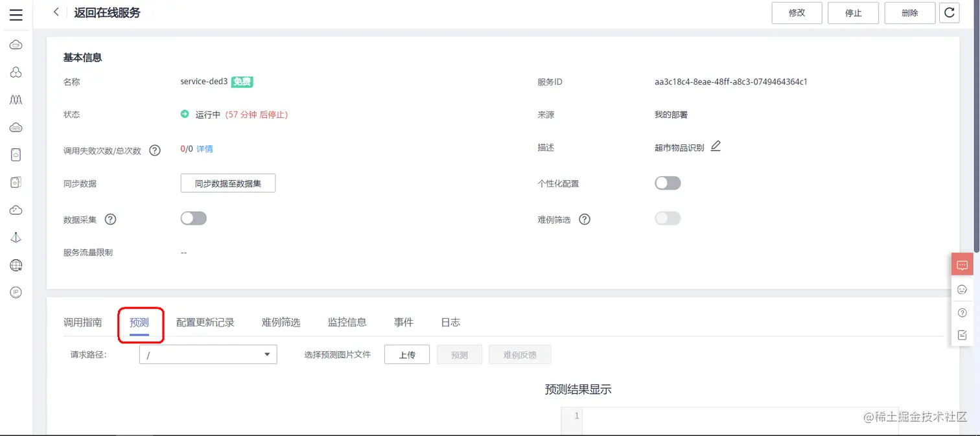View the 日志 tab
980x436 pixels.
(450, 322)
